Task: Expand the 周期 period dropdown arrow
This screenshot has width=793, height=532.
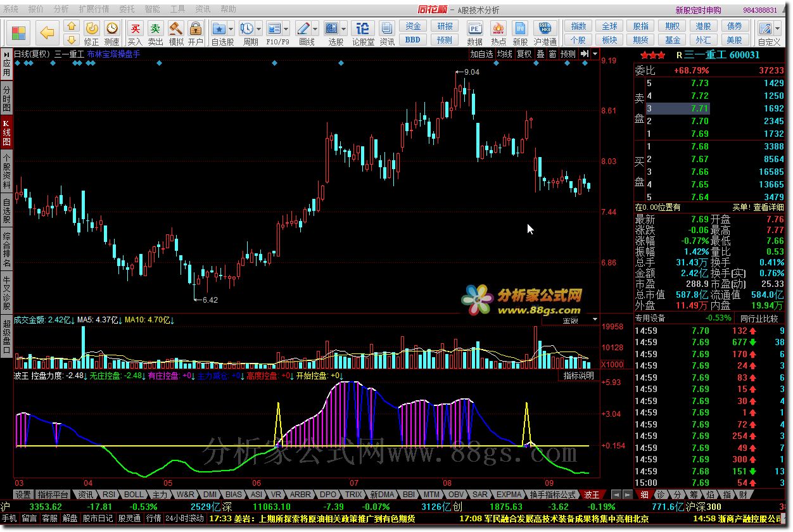Action: pyautogui.click(x=260, y=29)
